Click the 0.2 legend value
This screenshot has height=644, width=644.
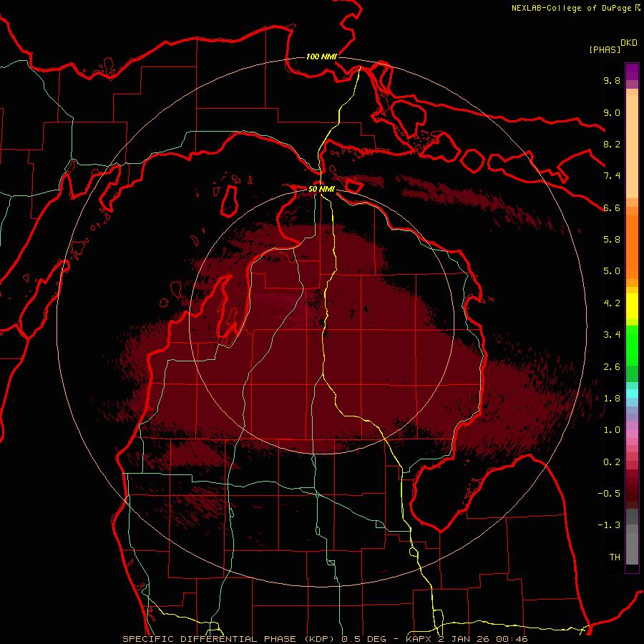[x=612, y=462]
